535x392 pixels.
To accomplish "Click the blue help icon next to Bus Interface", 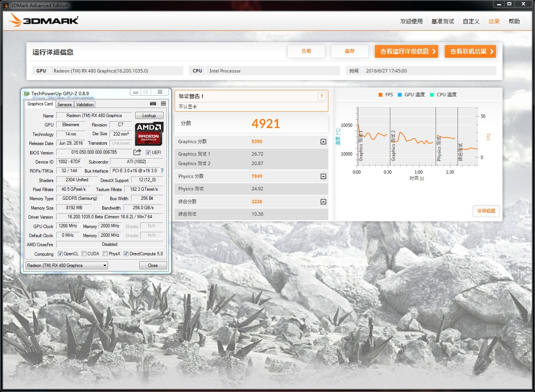I will tap(162, 171).
